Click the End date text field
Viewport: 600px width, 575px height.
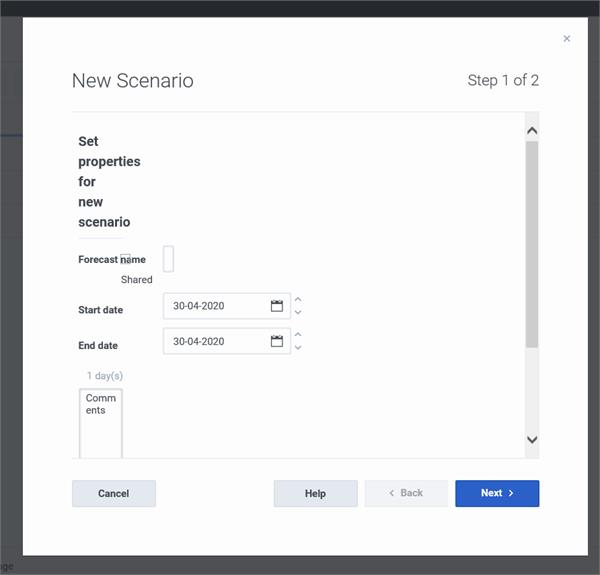coord(227,341)
